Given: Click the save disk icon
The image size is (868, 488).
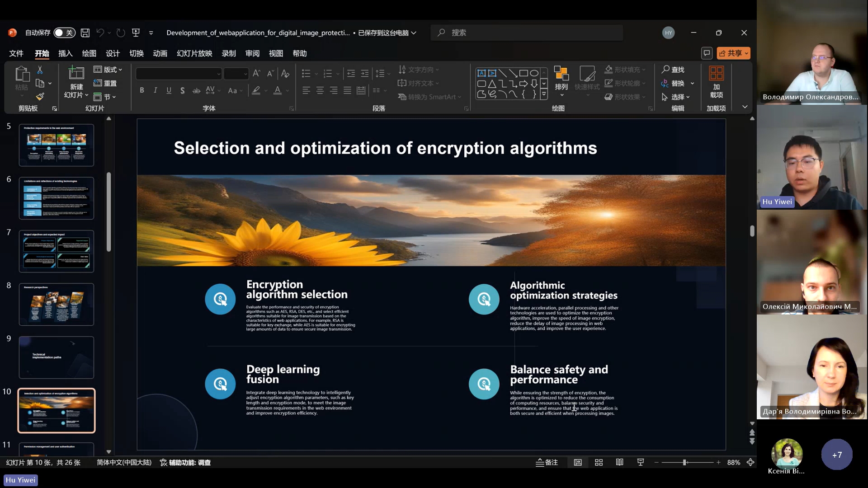Looking at the screenshot, I should click(85, 33).
